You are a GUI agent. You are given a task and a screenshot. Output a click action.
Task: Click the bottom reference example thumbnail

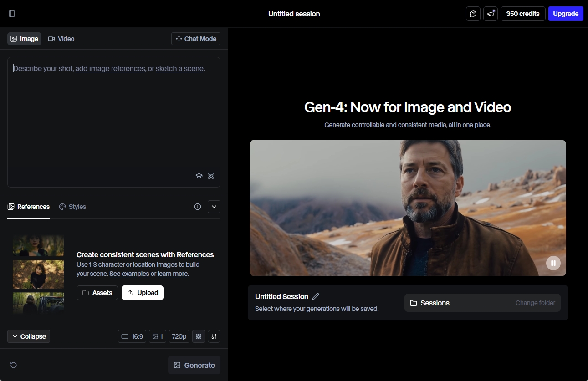coord(38,303)
